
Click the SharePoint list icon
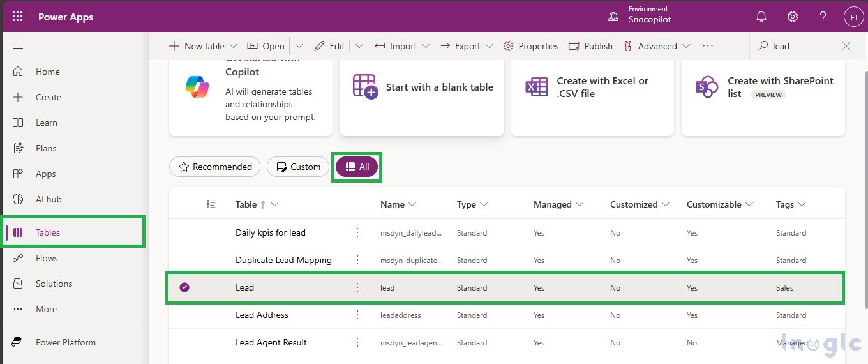pos(707,86)
